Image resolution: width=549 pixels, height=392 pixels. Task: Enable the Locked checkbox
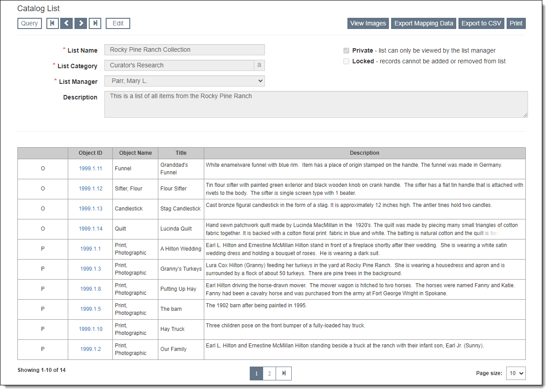[x=346, y=62]
